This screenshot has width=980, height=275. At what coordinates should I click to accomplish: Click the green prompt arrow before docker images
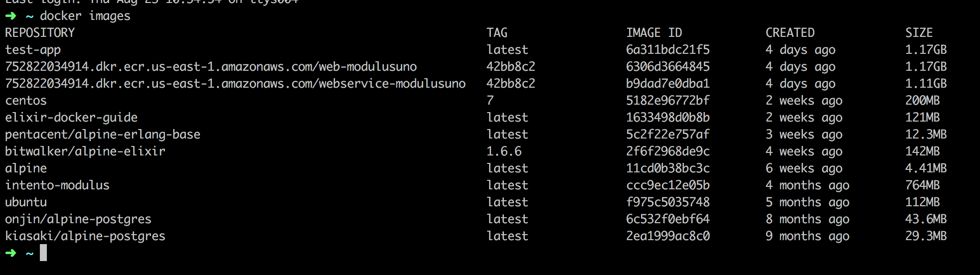point(10,16)
